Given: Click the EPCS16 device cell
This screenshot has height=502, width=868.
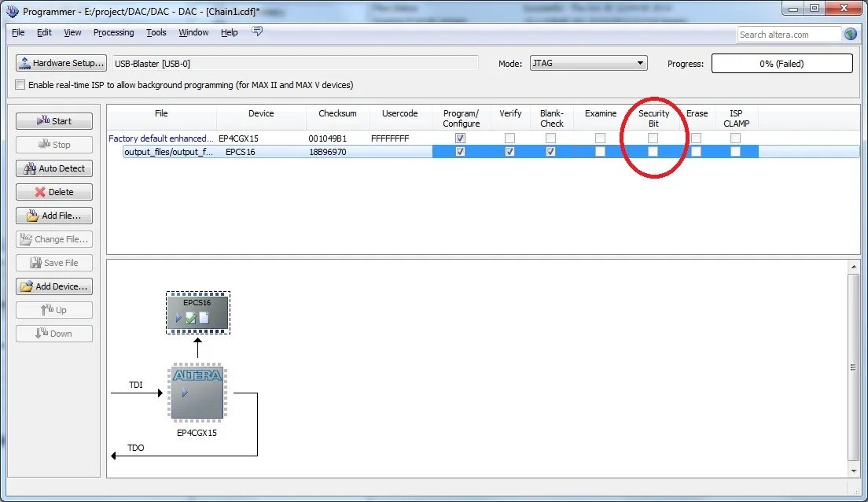Looking at the screenshot, I should tap(241, 152).
